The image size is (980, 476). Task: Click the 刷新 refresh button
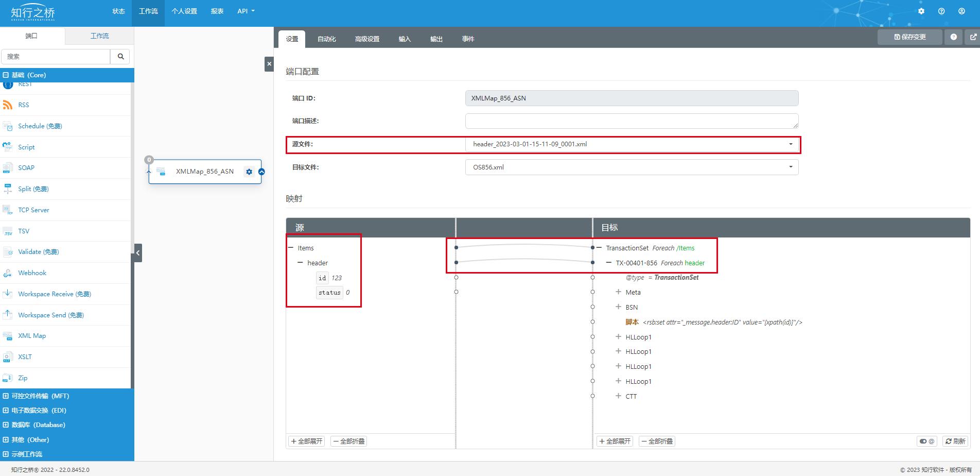(x=955, y=441)
